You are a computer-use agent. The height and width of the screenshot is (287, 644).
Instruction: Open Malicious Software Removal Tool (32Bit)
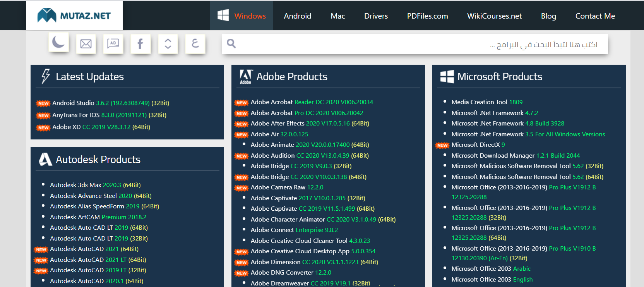click(528, 166)
